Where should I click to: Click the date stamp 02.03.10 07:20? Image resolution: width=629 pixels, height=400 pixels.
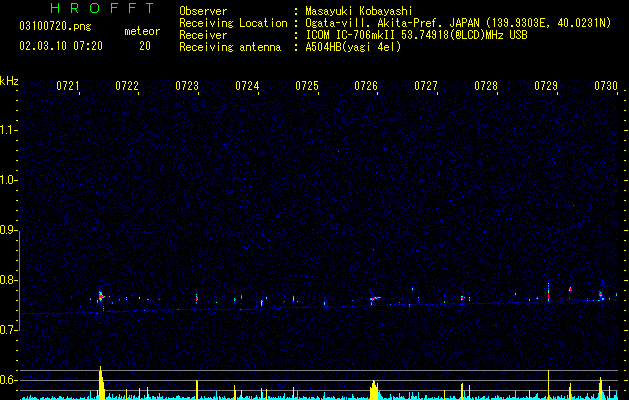[61, 46]
